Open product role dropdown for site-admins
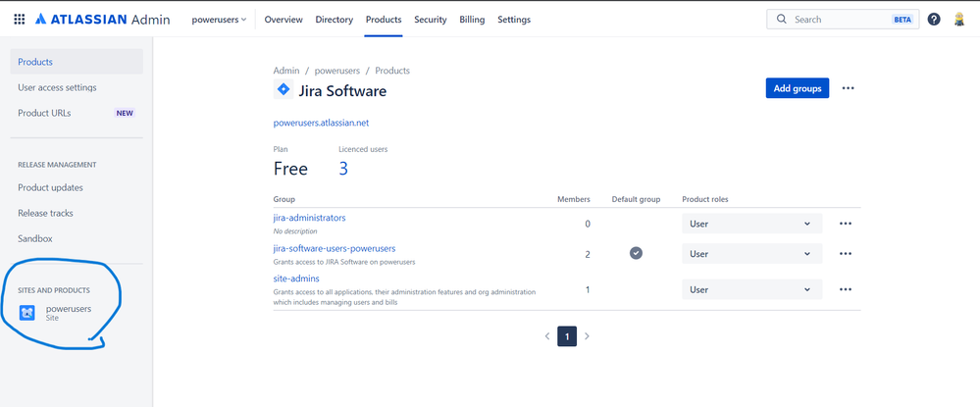 pos(751,290)
